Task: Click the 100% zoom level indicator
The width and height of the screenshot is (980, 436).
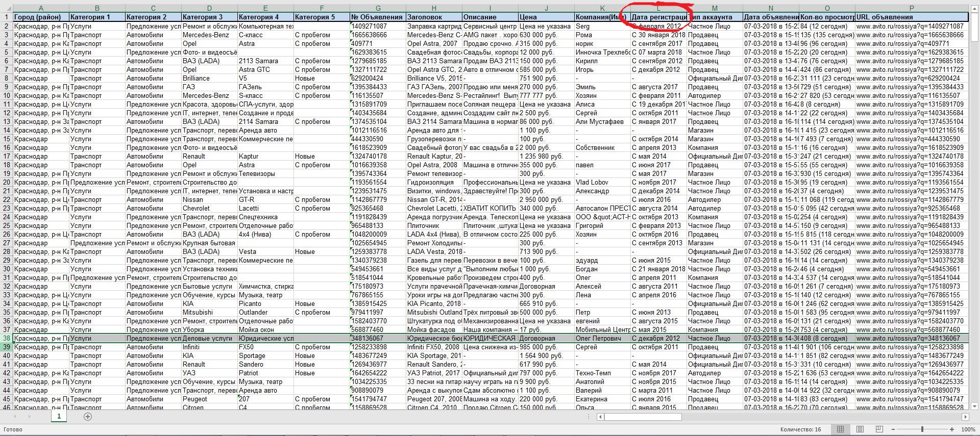Action: coord(968,429)
